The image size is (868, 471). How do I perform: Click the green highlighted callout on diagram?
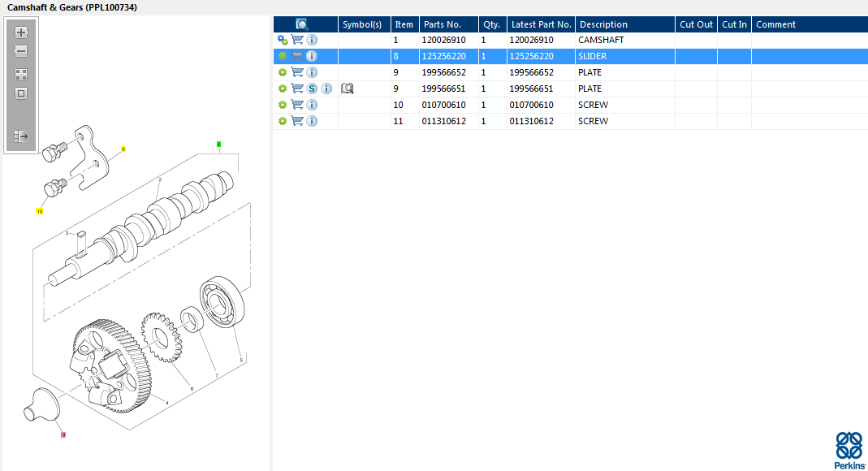[x=218, y=144]
